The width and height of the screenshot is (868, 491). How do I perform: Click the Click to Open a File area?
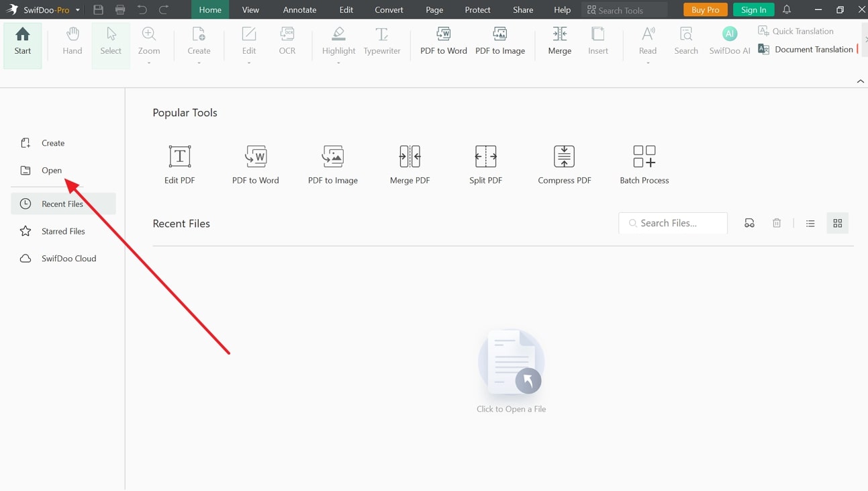click(x=511, y=371)
